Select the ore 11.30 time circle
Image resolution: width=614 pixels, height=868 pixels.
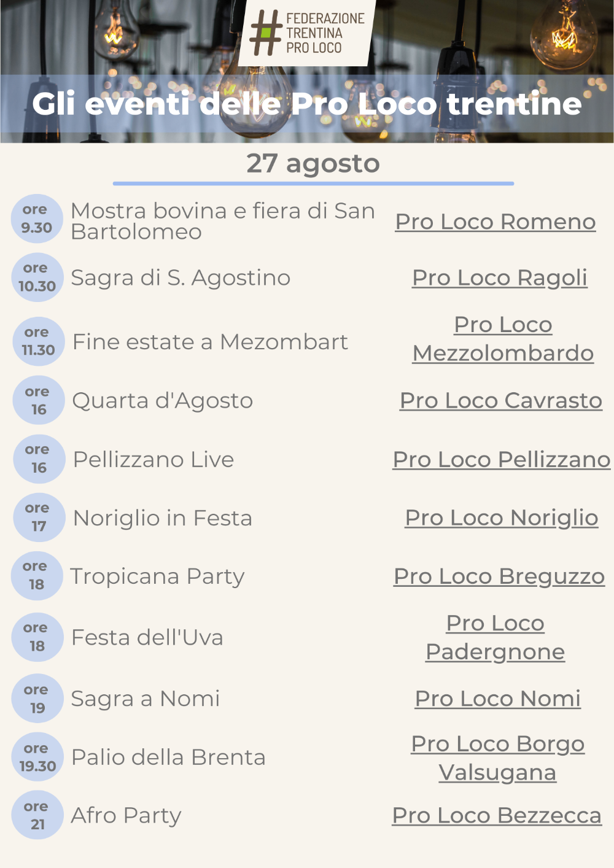click(39, 341)
